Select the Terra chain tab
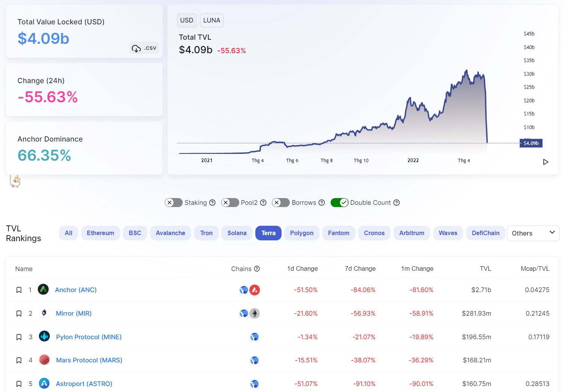568x392 pixels. (x=268, y=233)
